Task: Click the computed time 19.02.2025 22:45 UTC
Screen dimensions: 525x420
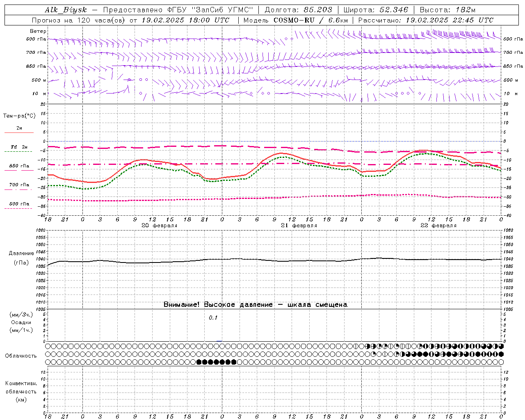Action: pos(450,20)
